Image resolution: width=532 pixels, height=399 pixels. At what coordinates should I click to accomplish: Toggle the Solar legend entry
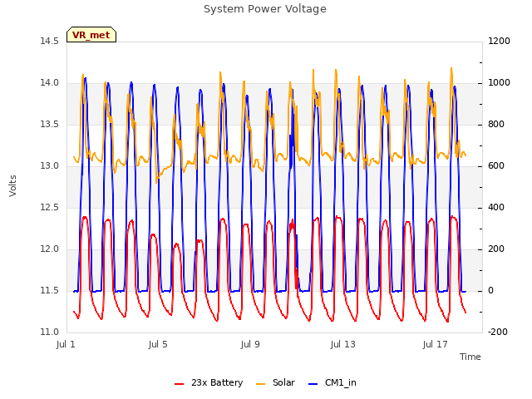pyautogui.click(x=275, y=382)
